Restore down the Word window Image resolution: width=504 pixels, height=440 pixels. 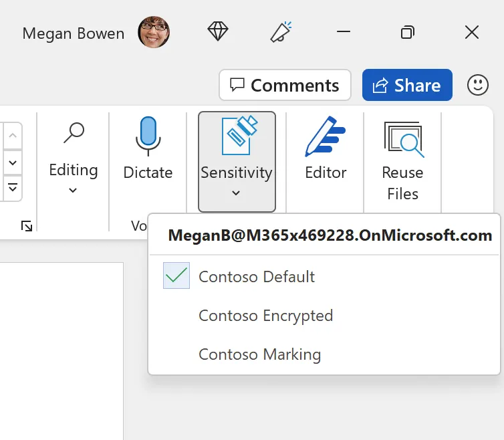point(407,32)
